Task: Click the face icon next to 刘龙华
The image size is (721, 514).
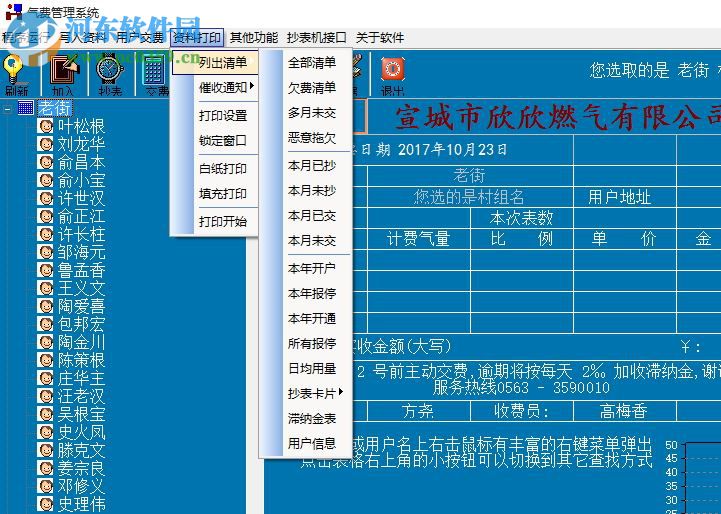Action: pyautogui.click(x=45, y=144)
